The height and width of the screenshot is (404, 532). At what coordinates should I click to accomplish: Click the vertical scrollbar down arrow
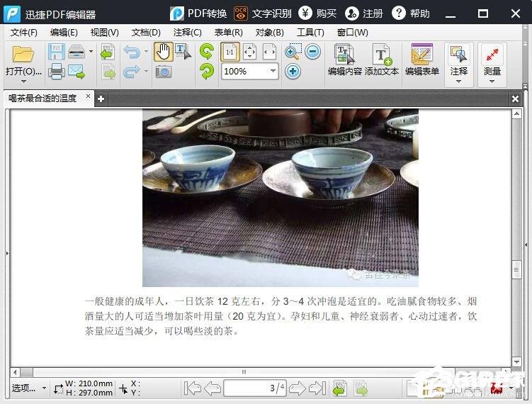coord(516,361)
